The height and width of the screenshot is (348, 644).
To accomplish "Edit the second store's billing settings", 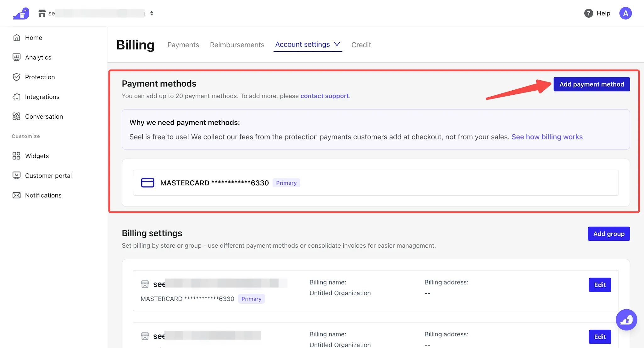I will [600, 337].
